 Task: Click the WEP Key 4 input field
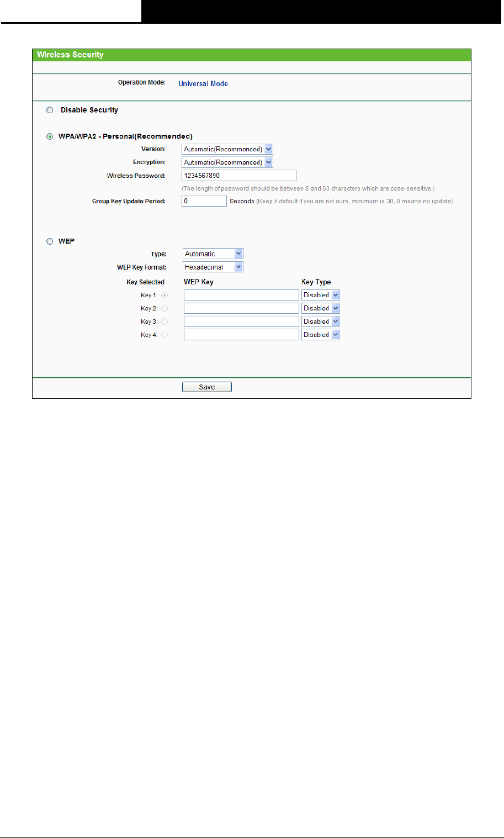(241, 335)
